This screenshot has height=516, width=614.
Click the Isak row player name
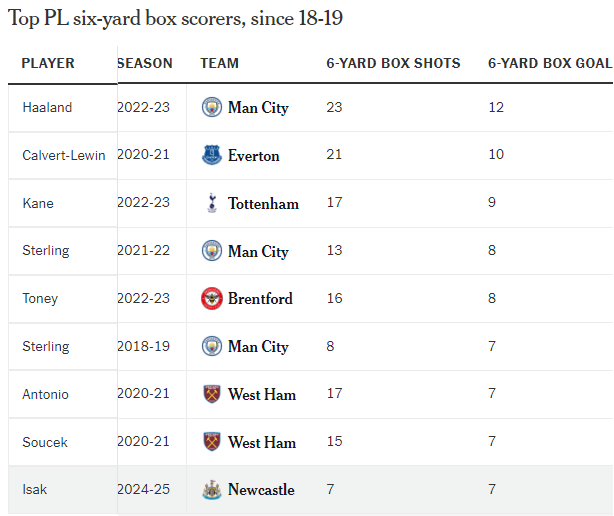click(x=34, y=490)
